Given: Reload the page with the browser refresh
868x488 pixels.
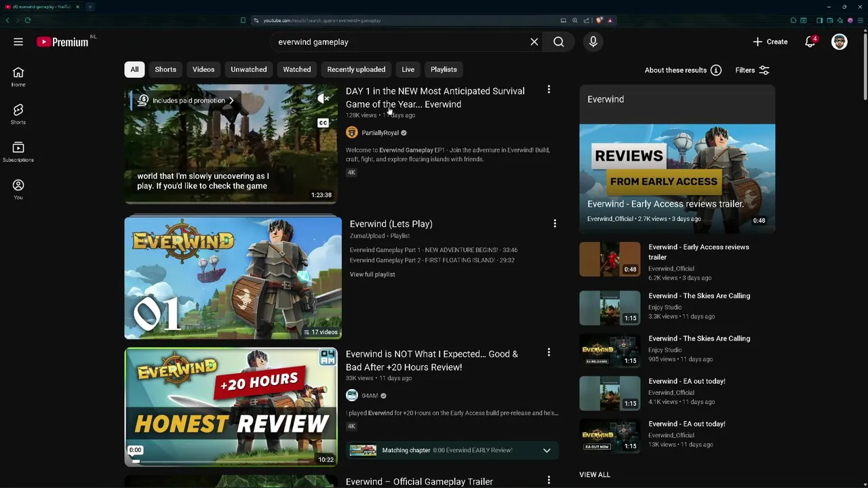Looking at the screenshot, I should 28,20.
